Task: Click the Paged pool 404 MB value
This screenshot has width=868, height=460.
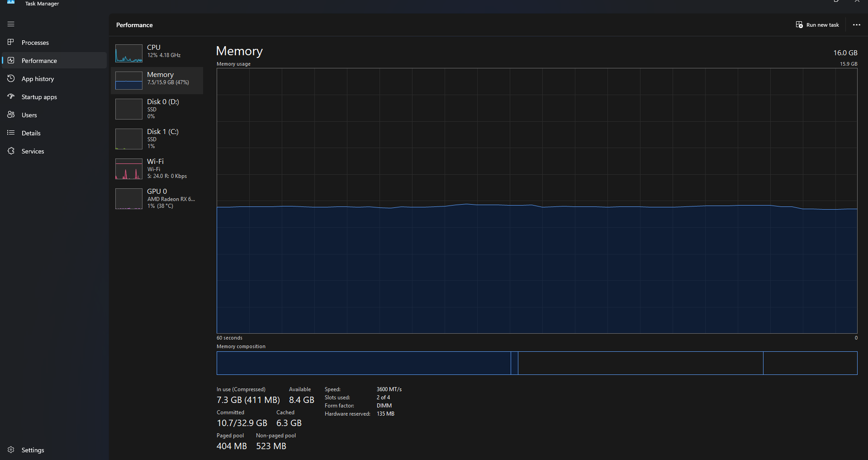Action: coord(232,446)
